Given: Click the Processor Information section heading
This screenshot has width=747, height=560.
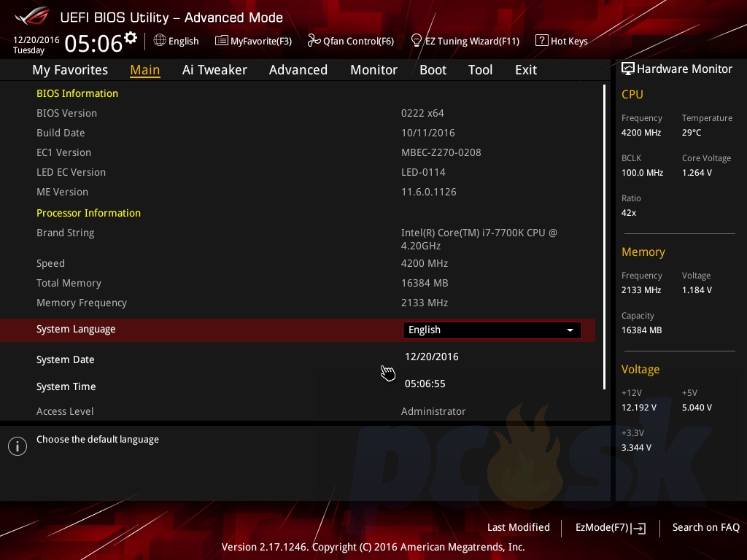Looking at the screenshot, I should (x=88, y=213).
